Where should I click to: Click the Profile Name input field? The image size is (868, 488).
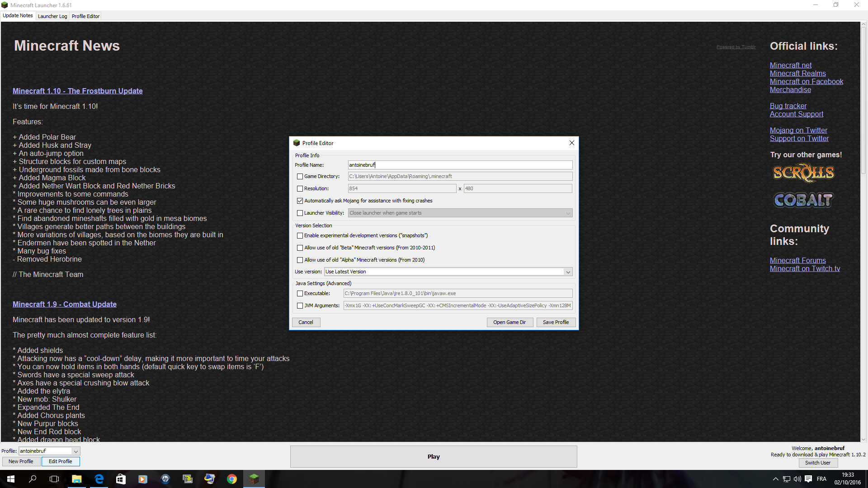tap(460, 165)
